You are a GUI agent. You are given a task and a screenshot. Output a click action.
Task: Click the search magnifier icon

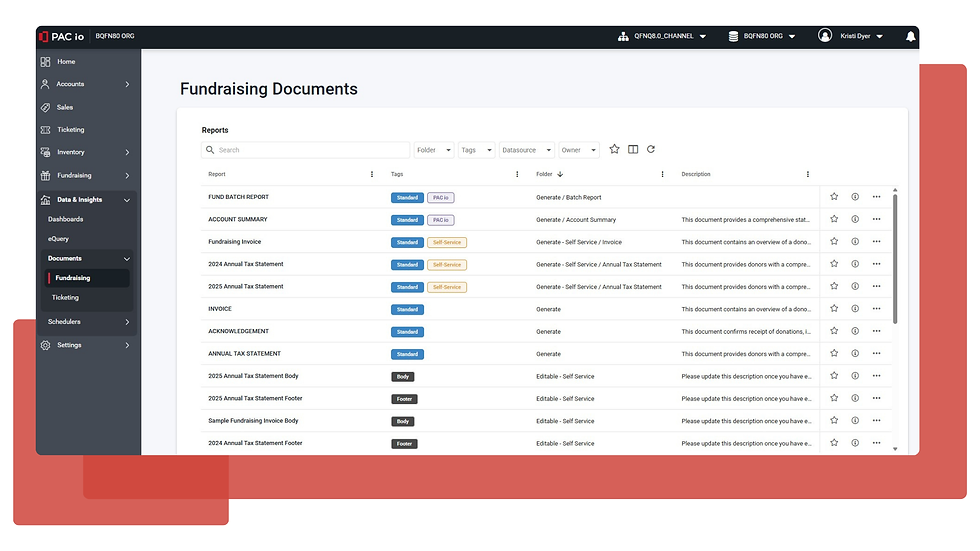coord(210,150)
